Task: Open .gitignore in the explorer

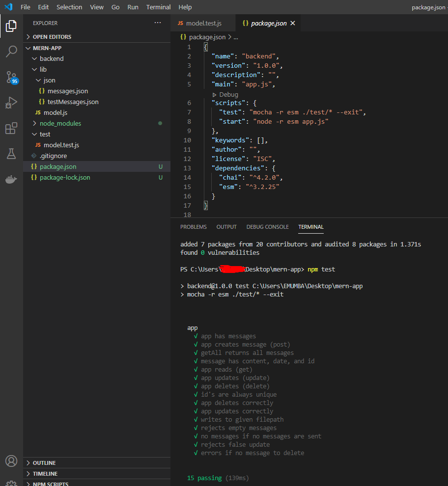Action: [53, 156]
